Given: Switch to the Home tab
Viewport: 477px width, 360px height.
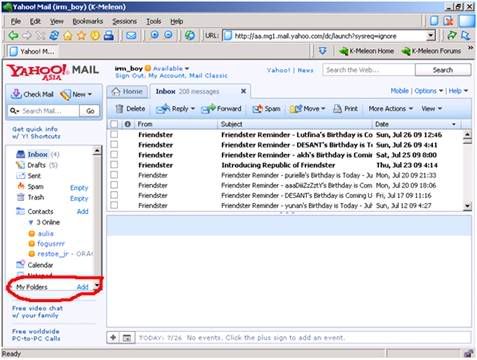Looking at the screenshot, I should coord(127,91).
